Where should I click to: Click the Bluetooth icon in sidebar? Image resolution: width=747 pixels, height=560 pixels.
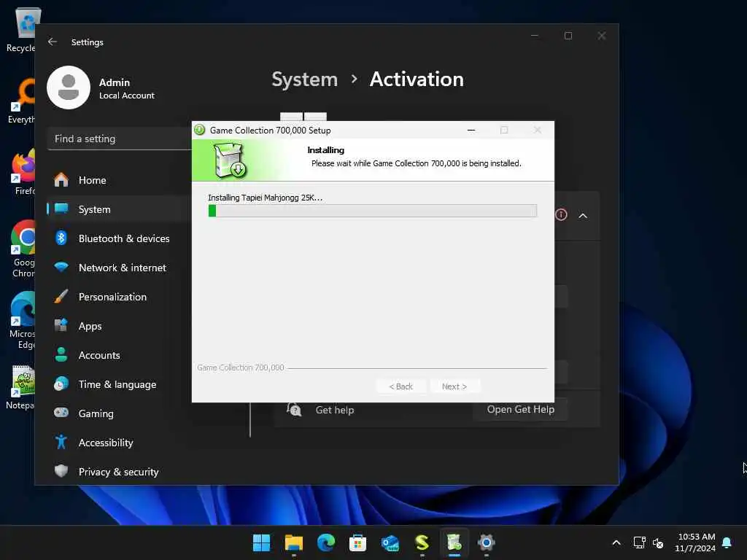tap(61, 238)
